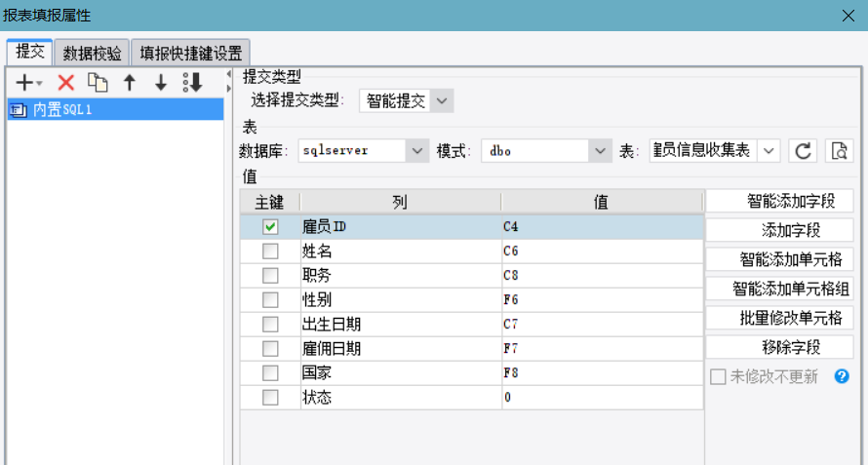
Task: Click the add submit item plus icon
Action: tap(23, 83)
